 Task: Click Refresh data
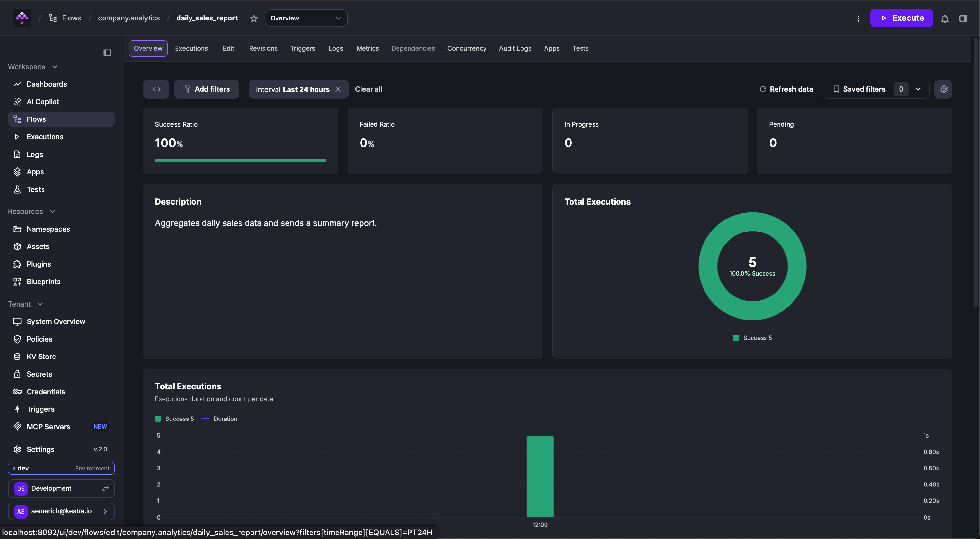point(786,89)
